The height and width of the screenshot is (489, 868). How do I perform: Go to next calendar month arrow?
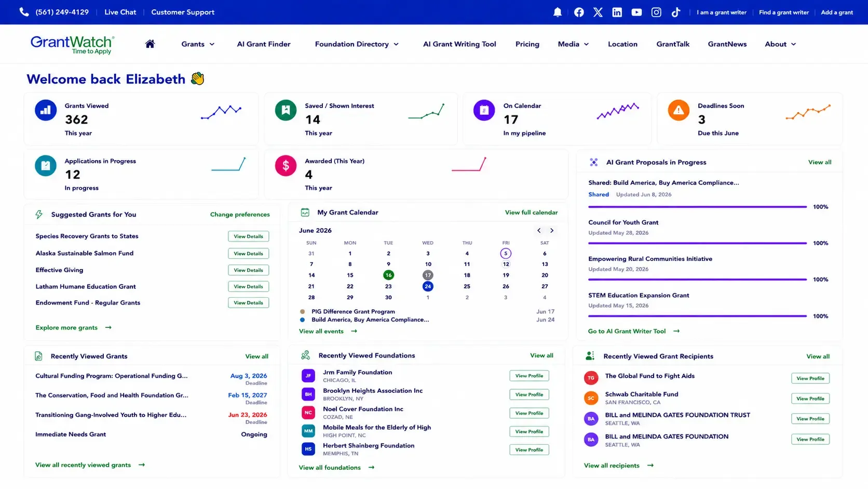click(x=552, y=230)
